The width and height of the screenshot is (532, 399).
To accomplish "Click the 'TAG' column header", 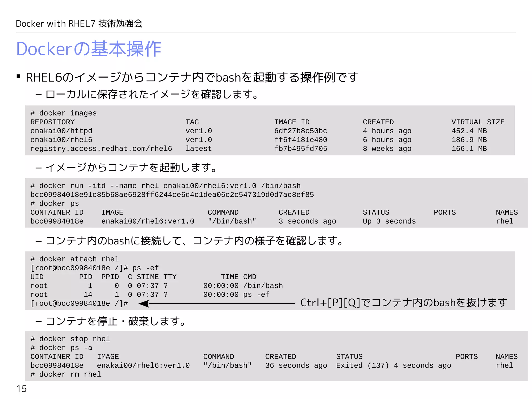I will 192,122.
